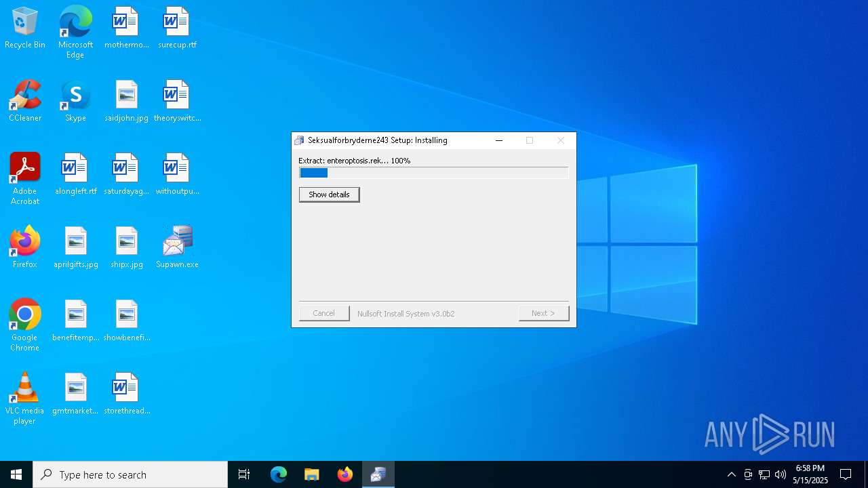This screenshot has height=488, width=868.
Task: Select the installer taskbar button
Action: [378, 474]
